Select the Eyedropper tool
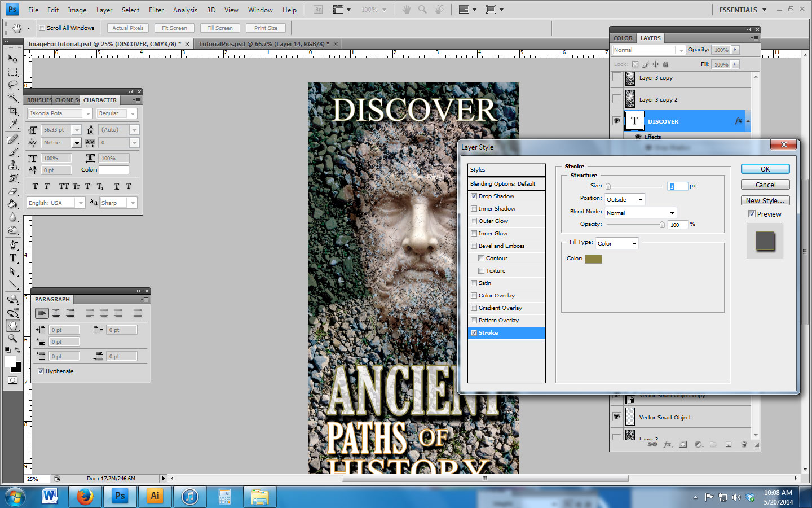Image resolution: width=812 pixels, height=508 pixels. click(13, 124)
